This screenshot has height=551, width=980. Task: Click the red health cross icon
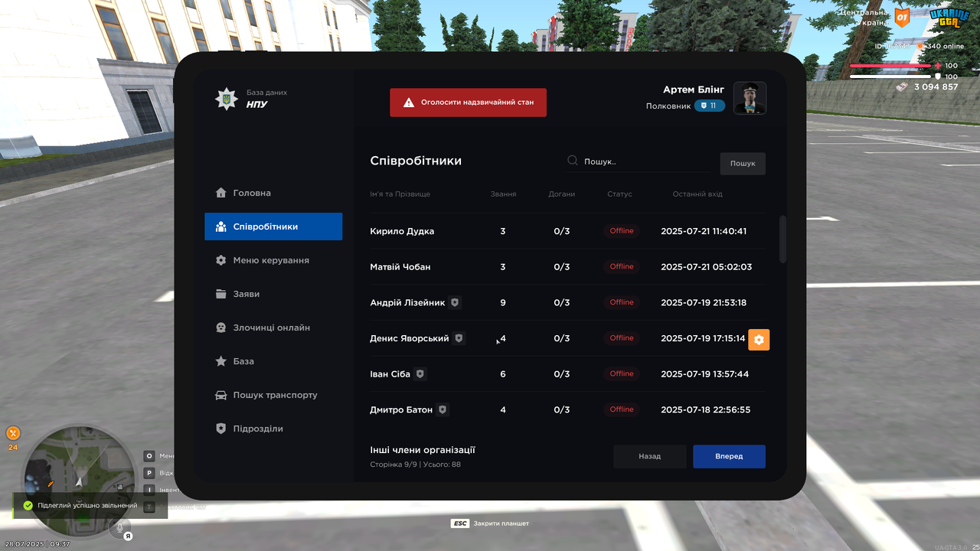938,66
